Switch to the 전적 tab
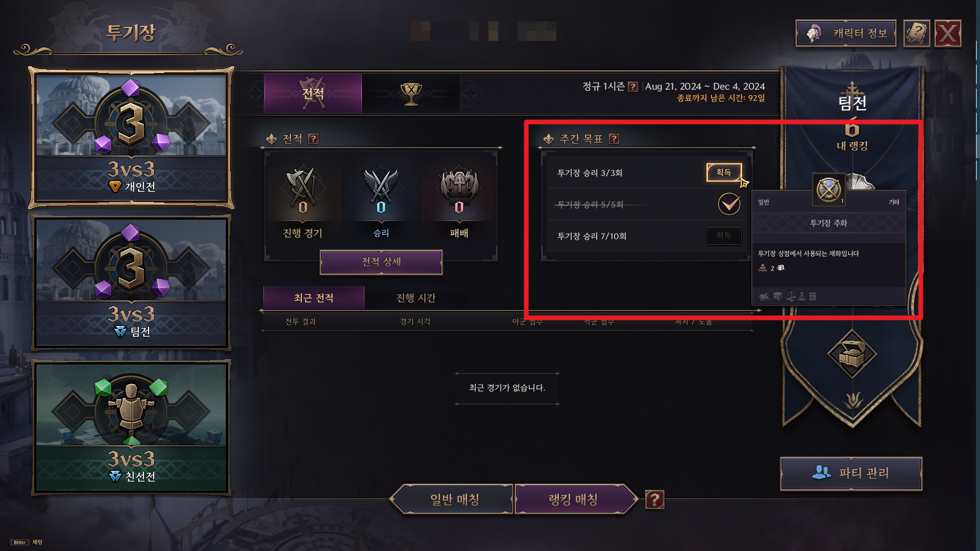This screenshot has height=551, width=980. pos(313,93)
